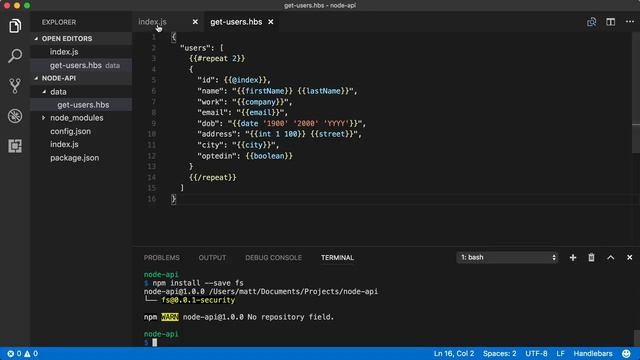Collapse the data folder

pyautogui.click(x=81, y=92)
